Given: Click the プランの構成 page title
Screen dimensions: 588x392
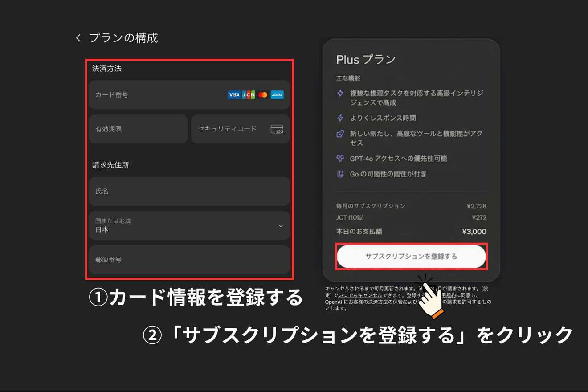Looking at the screenshot, I should point(124,38).
